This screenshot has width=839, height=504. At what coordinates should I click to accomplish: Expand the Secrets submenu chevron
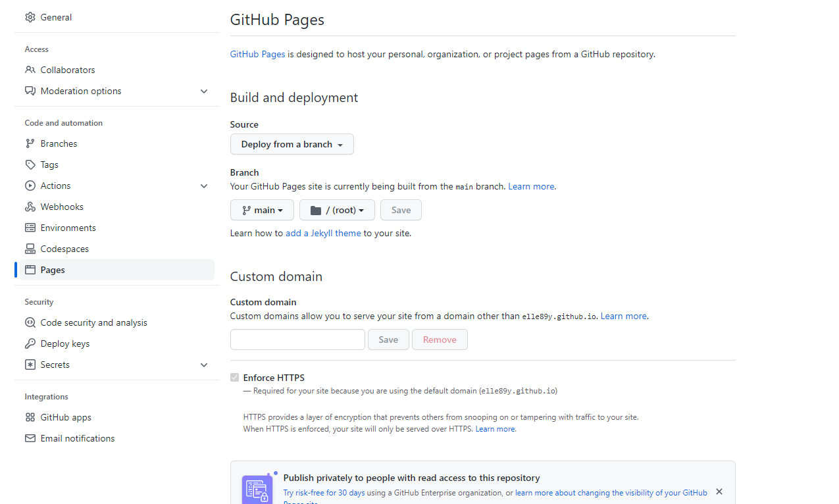[204, 365]
